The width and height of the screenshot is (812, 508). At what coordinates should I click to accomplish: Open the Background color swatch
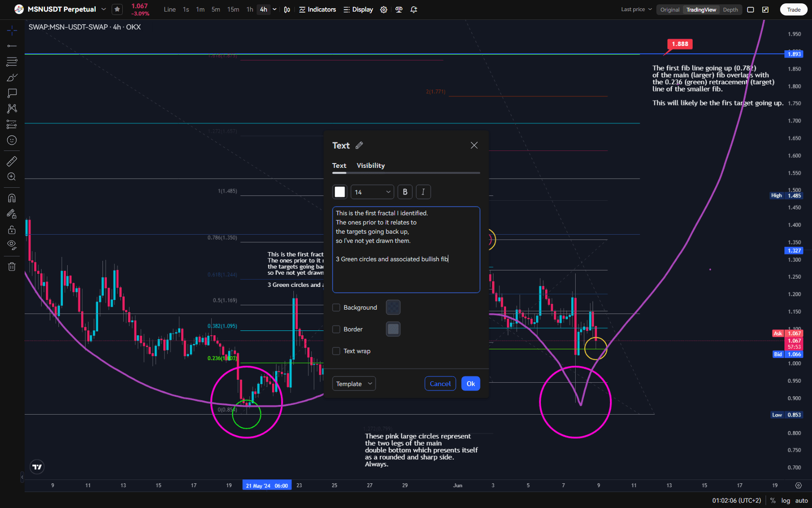393,307
